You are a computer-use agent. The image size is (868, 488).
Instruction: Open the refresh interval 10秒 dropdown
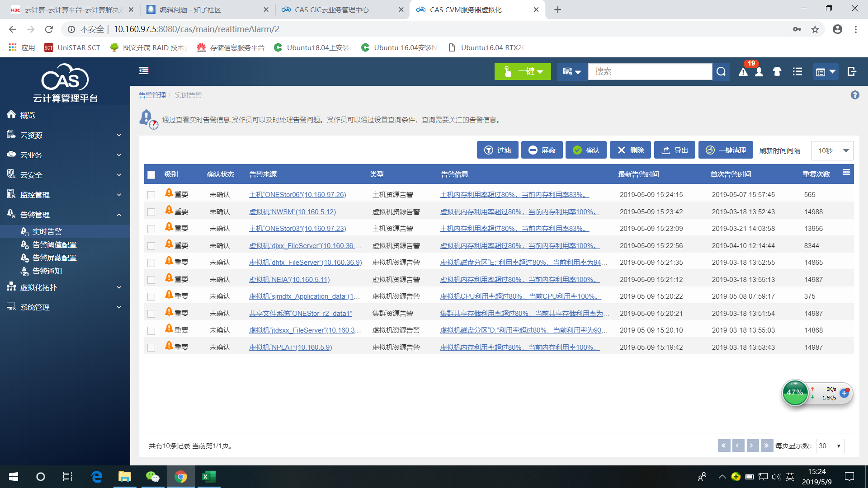[x=832, y=150]
